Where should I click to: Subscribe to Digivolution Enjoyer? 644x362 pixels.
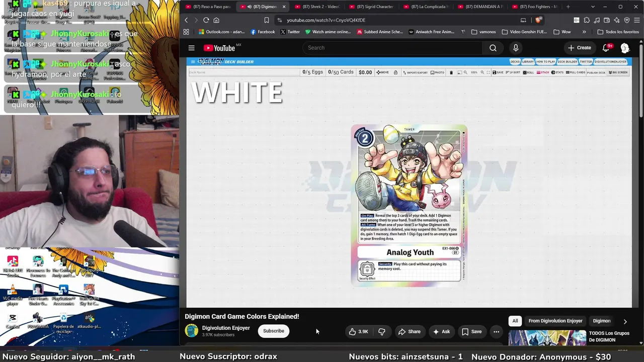(274, 331)
